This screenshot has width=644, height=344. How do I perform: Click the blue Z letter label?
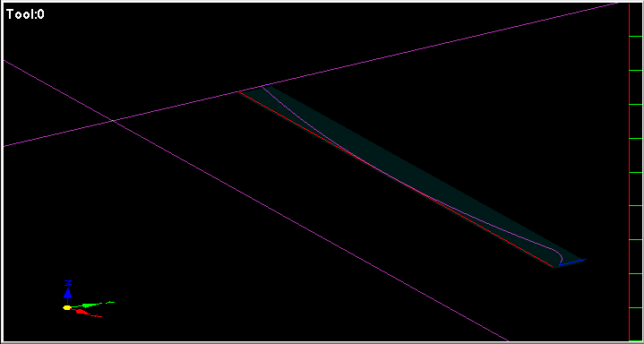click(68, 283)
